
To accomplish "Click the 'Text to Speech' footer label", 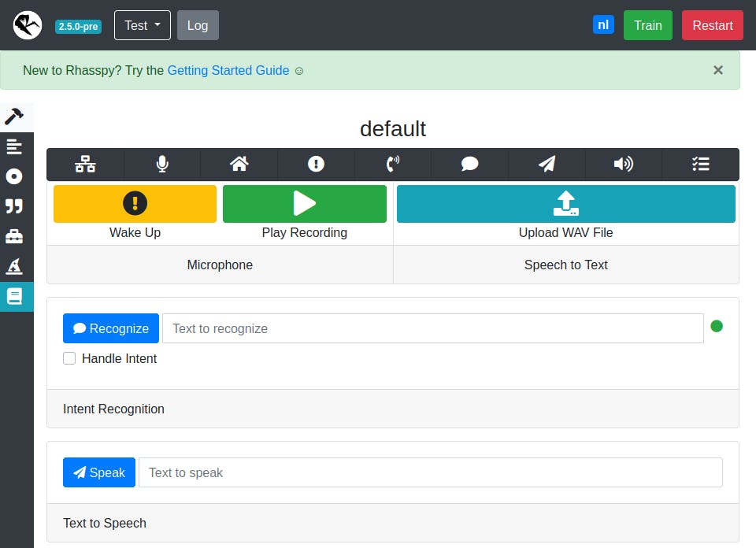I will pyautogui.click(x=105, y=523).
